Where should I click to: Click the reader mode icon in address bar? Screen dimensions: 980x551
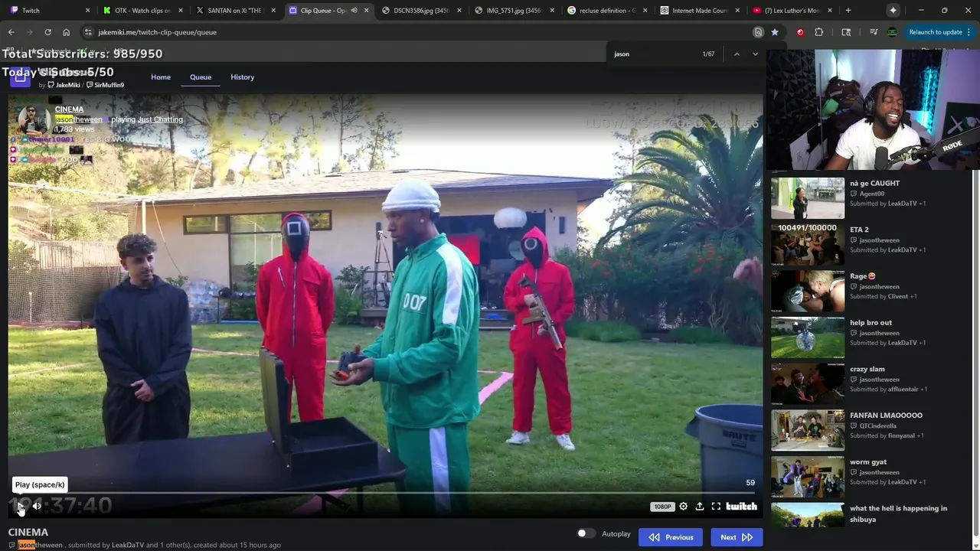click(758, 32)
